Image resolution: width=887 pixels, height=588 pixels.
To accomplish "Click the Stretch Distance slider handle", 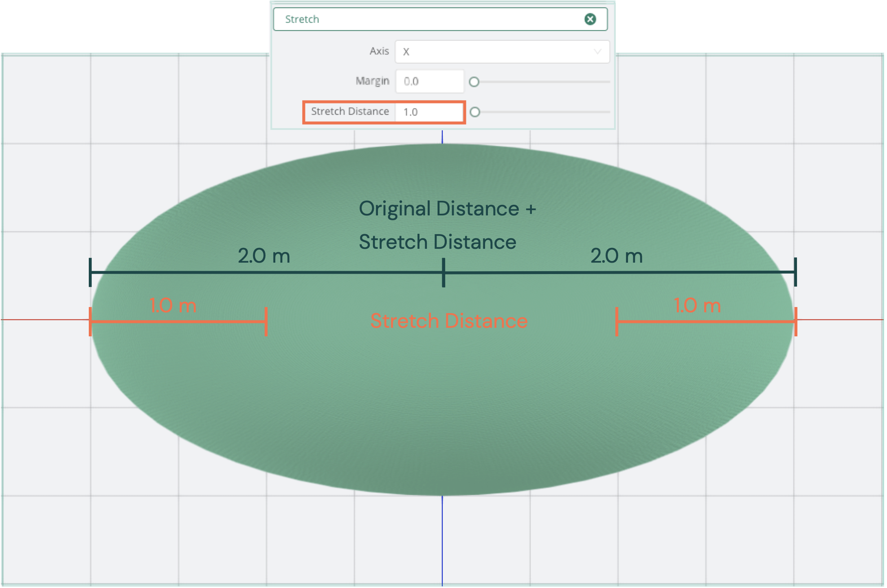I will [475, 112].
